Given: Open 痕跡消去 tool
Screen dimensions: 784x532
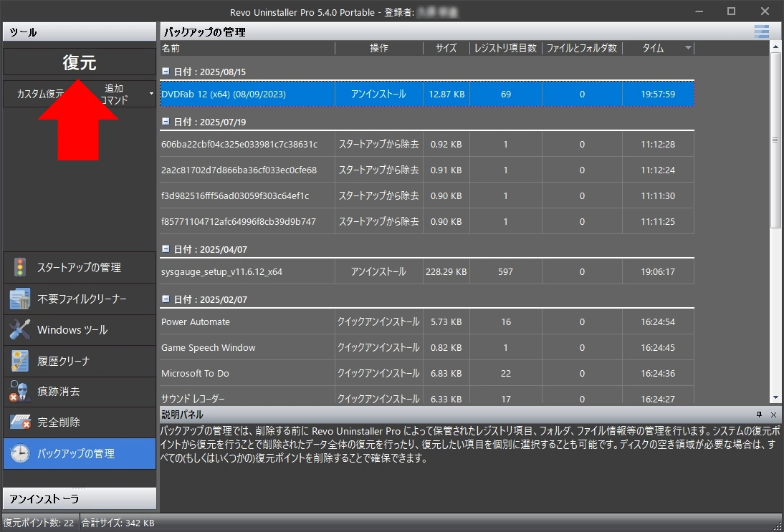Looking at the screenshot, I should 80,392.
